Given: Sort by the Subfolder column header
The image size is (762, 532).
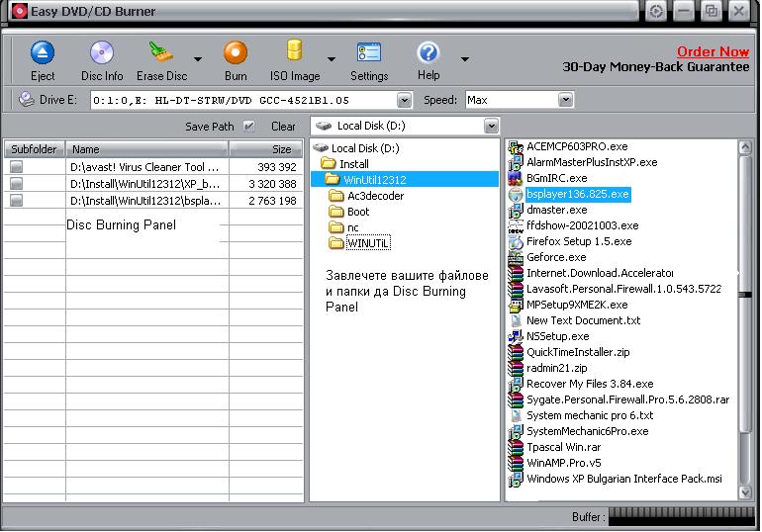Looking at the screenshot, I should click(x=34, y=149).
